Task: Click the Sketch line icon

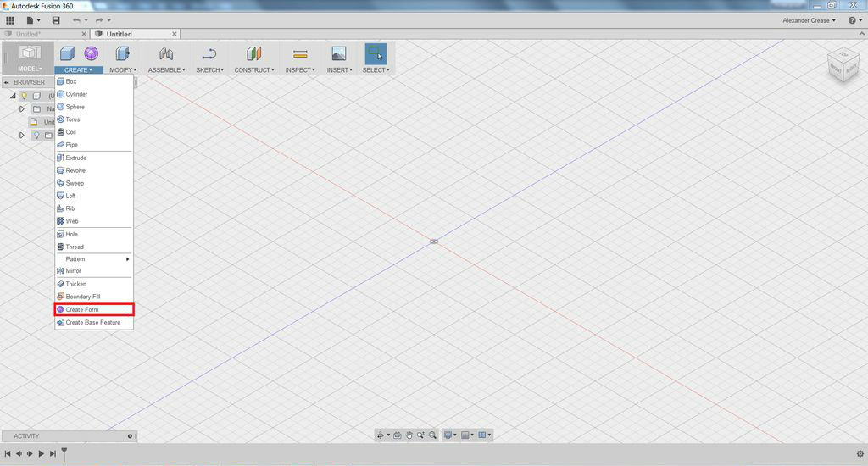Action: coord(209,53)
